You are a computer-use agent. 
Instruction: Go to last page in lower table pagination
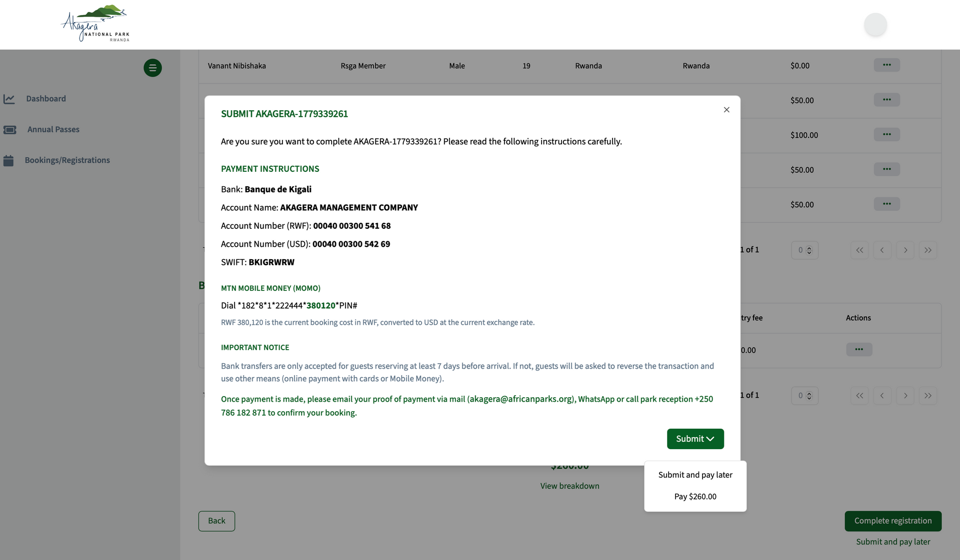pyautogui.click(x=928, y=396)
